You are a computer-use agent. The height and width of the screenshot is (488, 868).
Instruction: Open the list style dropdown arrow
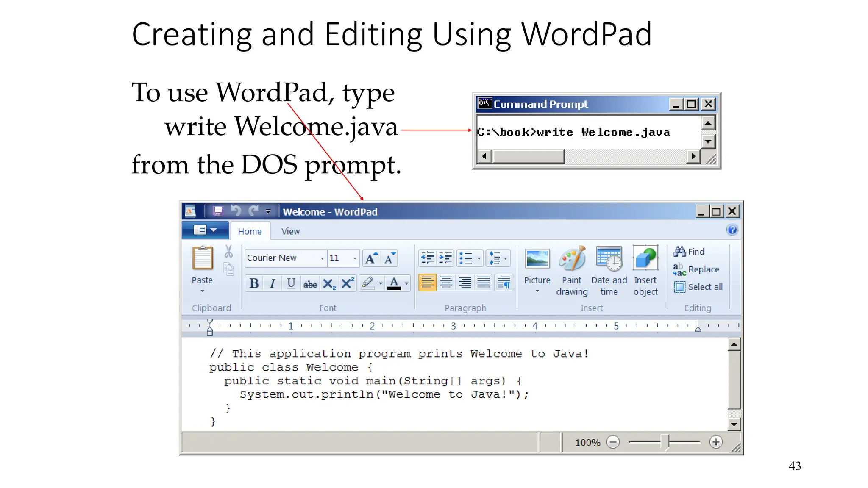[x=479, y=258]
